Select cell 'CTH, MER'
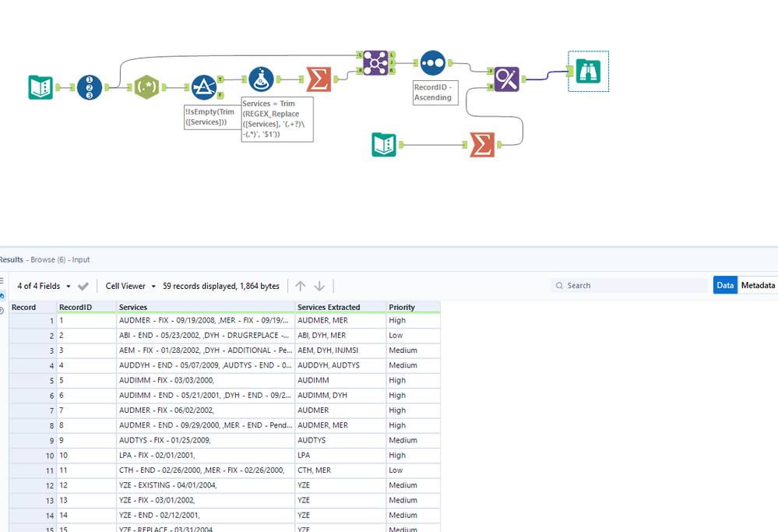The width and height of the screenshot is (778, 532). point(340,470)
